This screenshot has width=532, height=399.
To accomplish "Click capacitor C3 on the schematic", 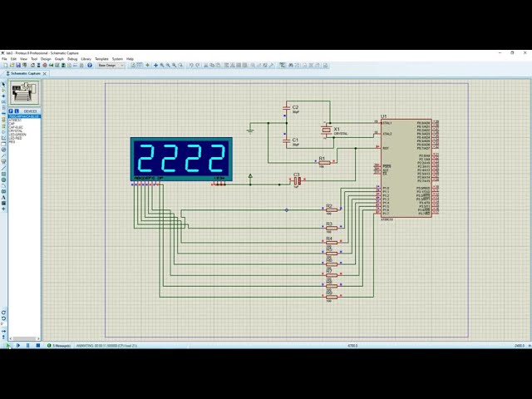I will 297,181.
